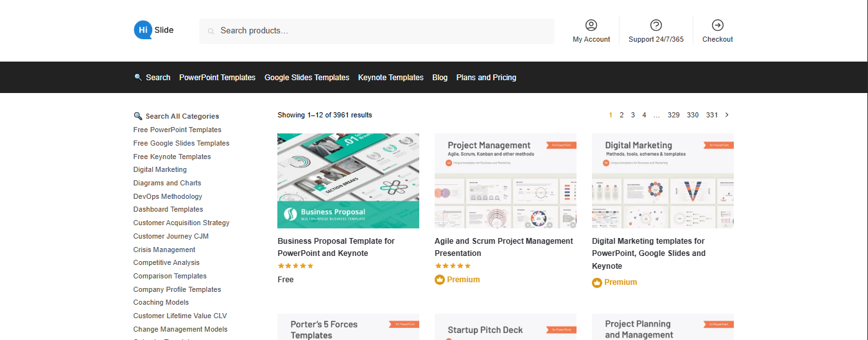This screenshot has height=340, width=868.
Task: Open the Blog menu item
Action: 440,78
